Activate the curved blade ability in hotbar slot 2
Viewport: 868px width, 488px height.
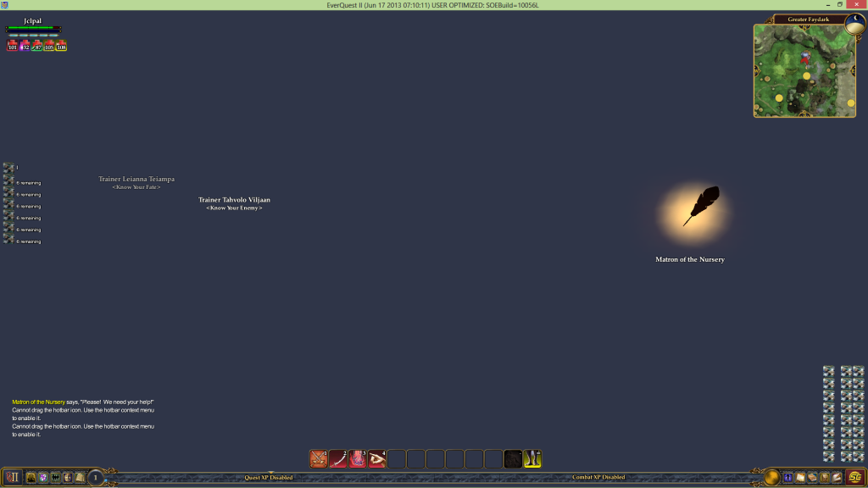tap(338, 459)
